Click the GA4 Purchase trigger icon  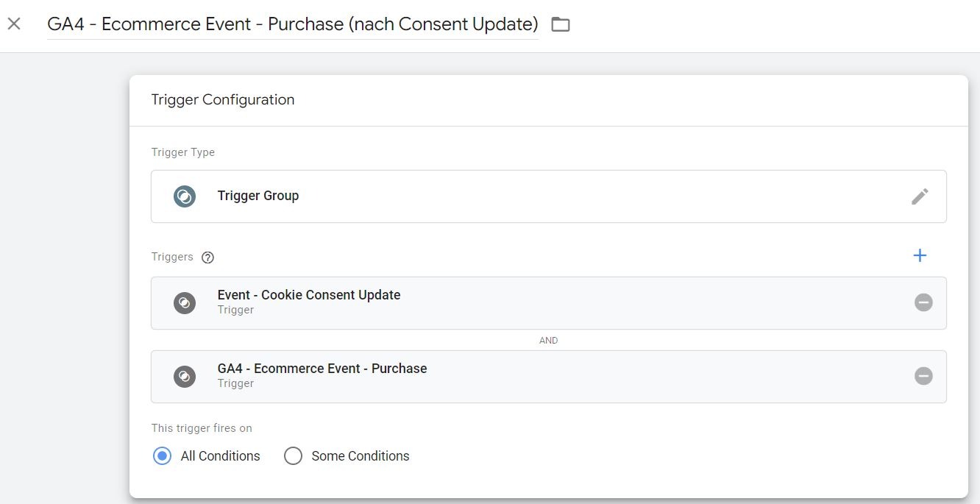(185, 377)
